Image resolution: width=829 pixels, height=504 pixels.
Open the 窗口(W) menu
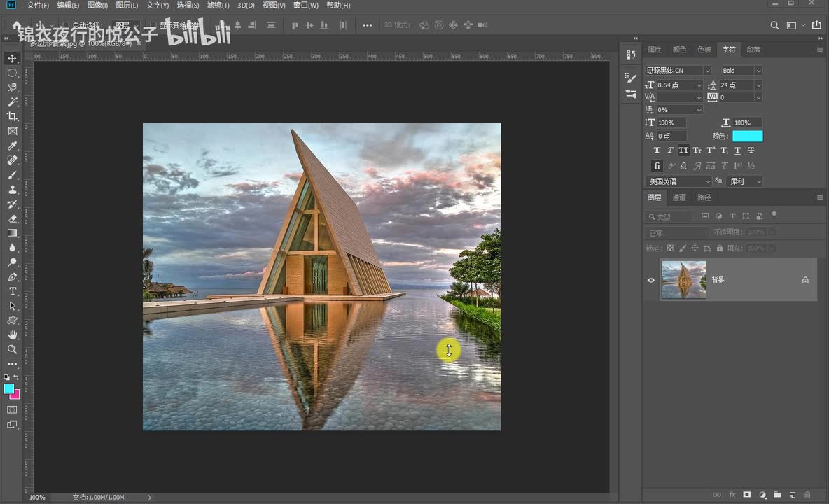305,6
